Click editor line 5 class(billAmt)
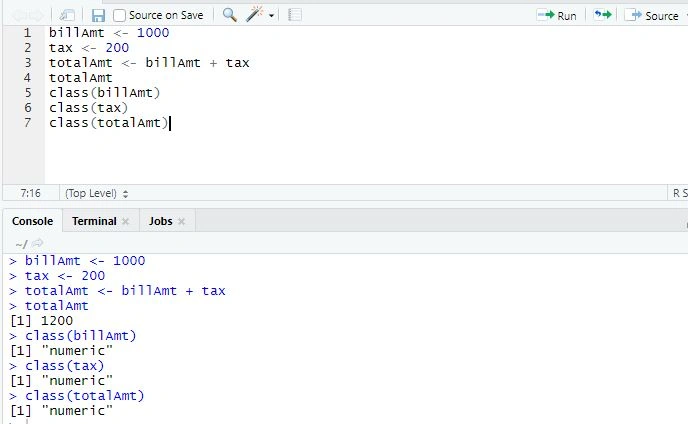 pos(104,93)
